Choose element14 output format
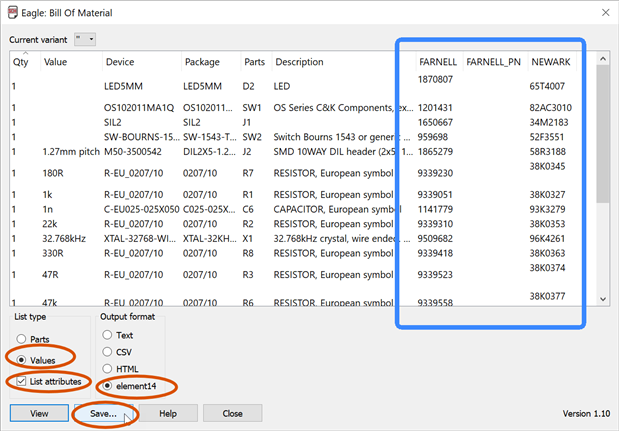 click(108, 385)
